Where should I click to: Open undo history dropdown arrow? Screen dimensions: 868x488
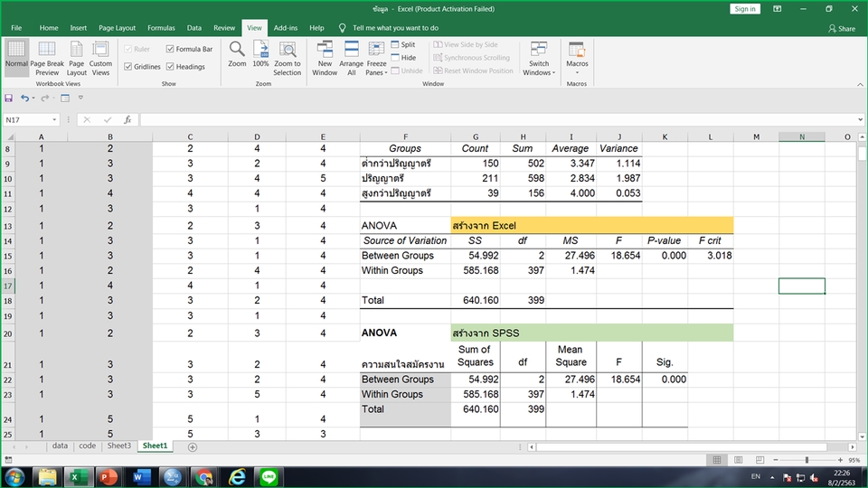(33, 98)
